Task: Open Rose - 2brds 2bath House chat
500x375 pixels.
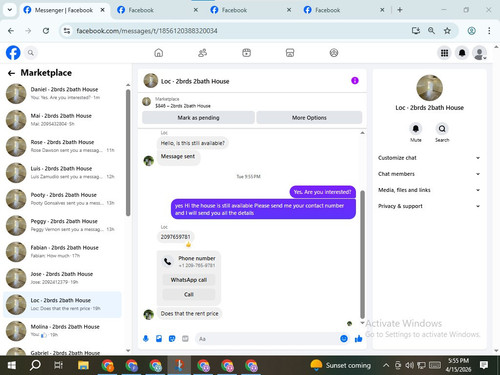Action: click(x=63, y=146)
